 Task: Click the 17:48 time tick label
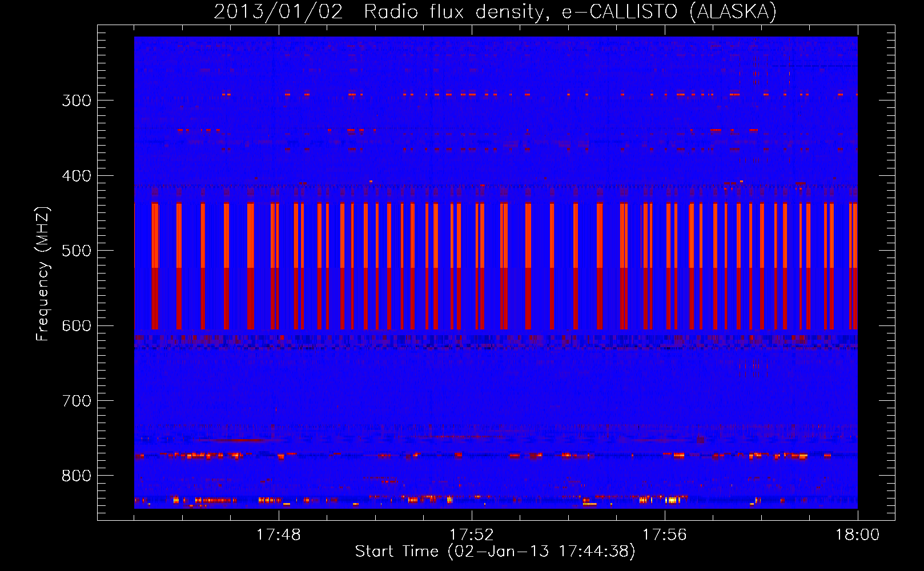tap(279, 535)
